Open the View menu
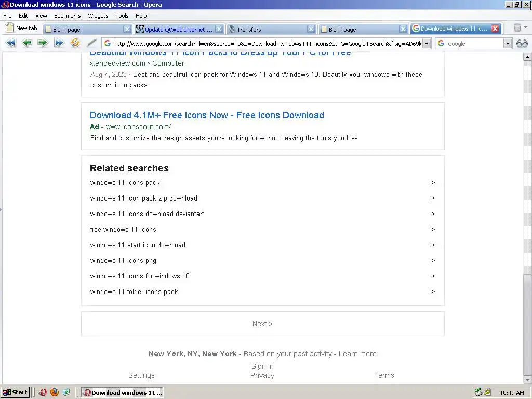Image resolution: width=532 pixels, height=399 pixels. click(x=41, y=16)
